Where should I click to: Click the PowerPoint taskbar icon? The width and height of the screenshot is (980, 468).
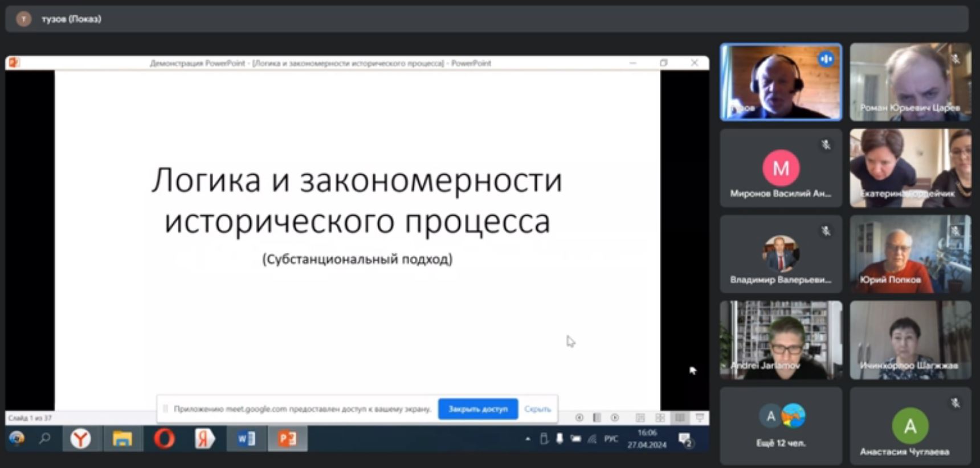[x=288, y=438]
